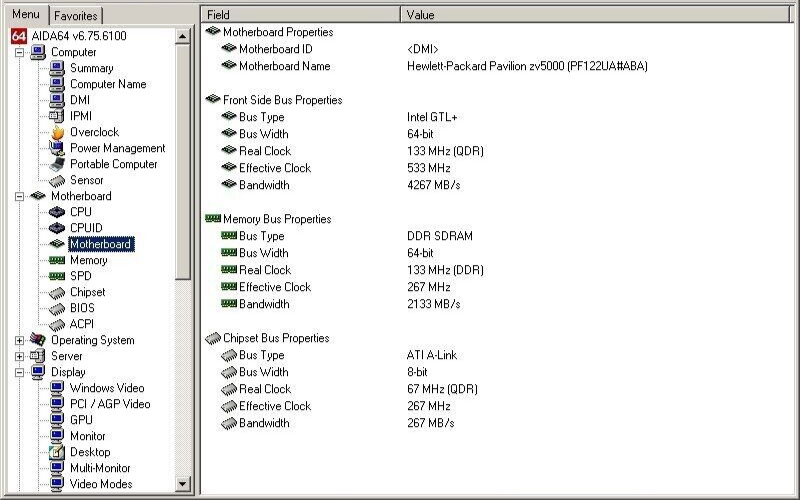Click the Portable Computer laptop icon
Screen dimensions: 800x500
pos(57,164)
